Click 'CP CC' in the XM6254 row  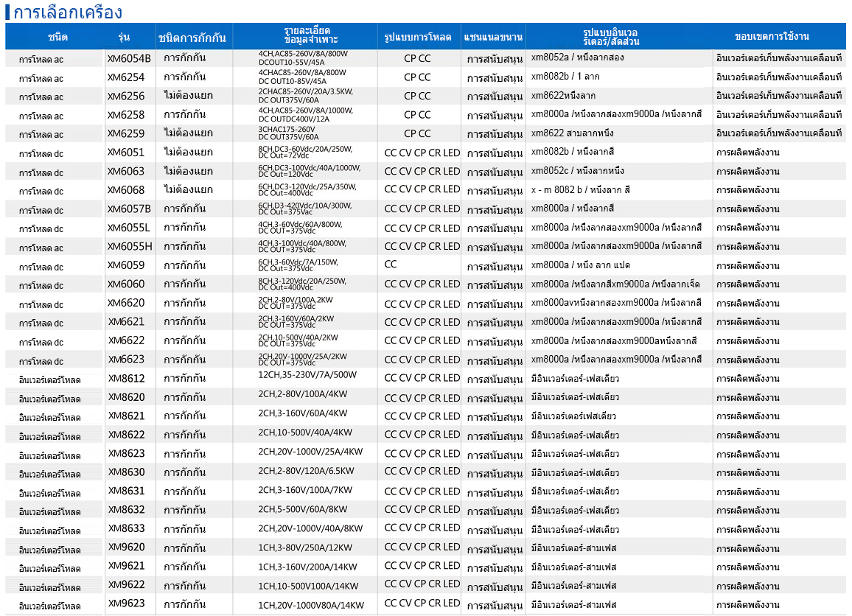(x=416, y=77)
